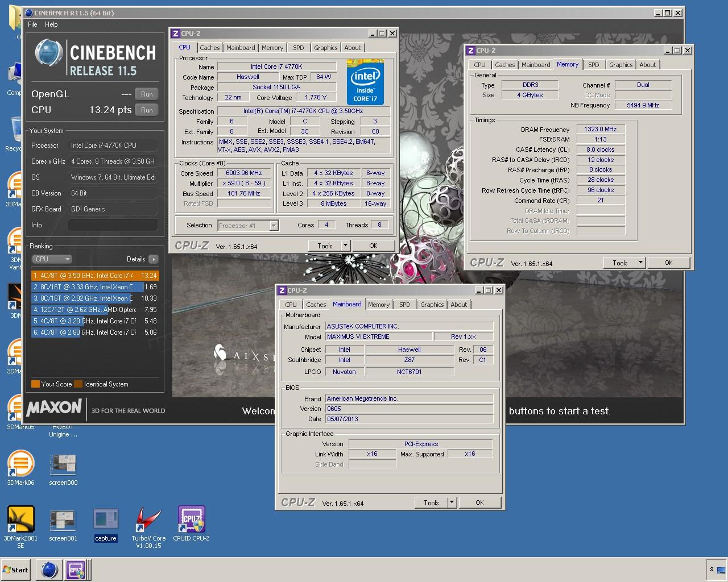Open the screen000 desktop file

coord(63,469)
